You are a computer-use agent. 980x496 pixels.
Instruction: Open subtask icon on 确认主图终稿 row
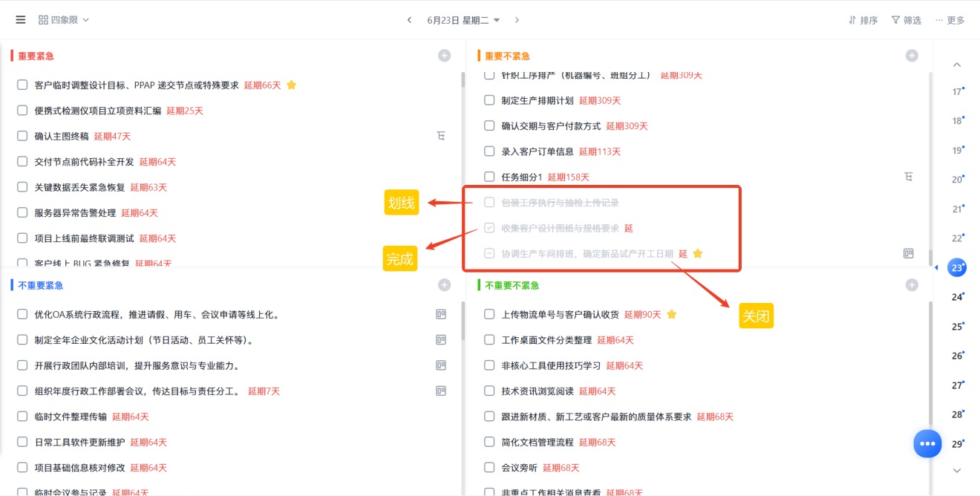pos(441,136)
